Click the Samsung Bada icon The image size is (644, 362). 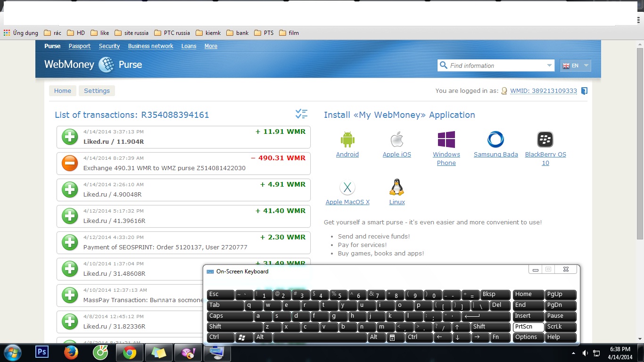[495, 140]
